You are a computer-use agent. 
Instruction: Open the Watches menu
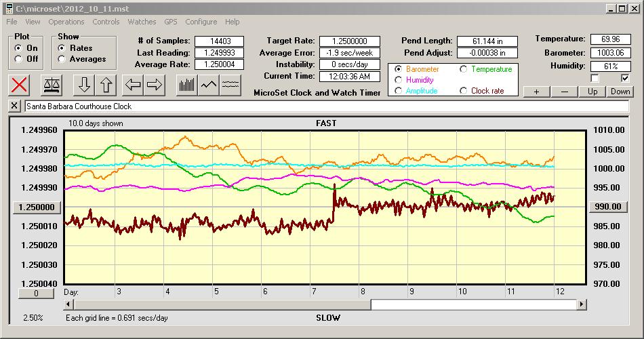(142, 22)
